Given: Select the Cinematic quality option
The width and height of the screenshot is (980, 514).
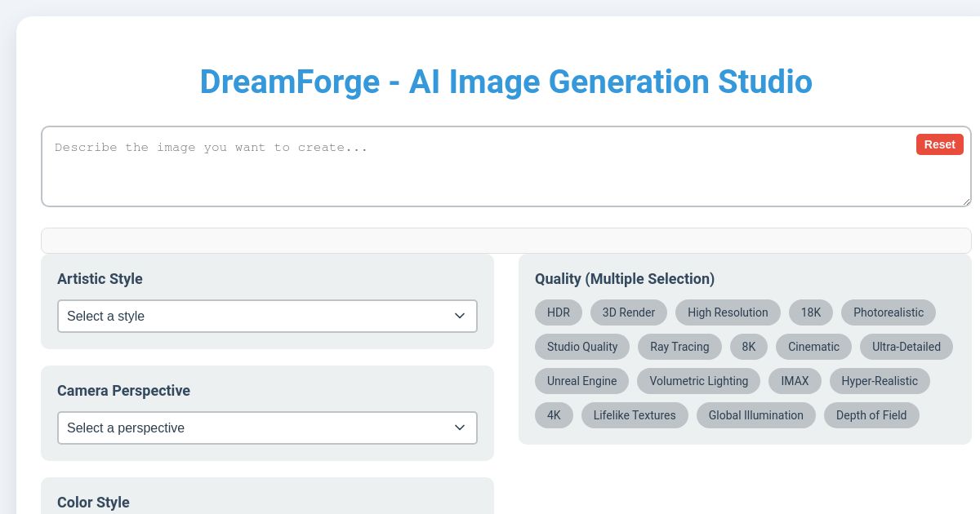Looking at the screenshot, I should 813,347.
